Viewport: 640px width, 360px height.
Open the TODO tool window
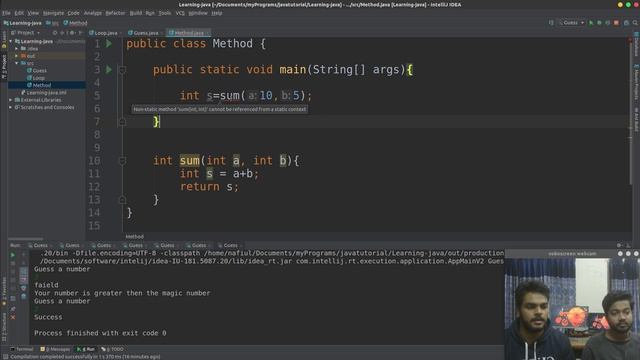(113, 349)
